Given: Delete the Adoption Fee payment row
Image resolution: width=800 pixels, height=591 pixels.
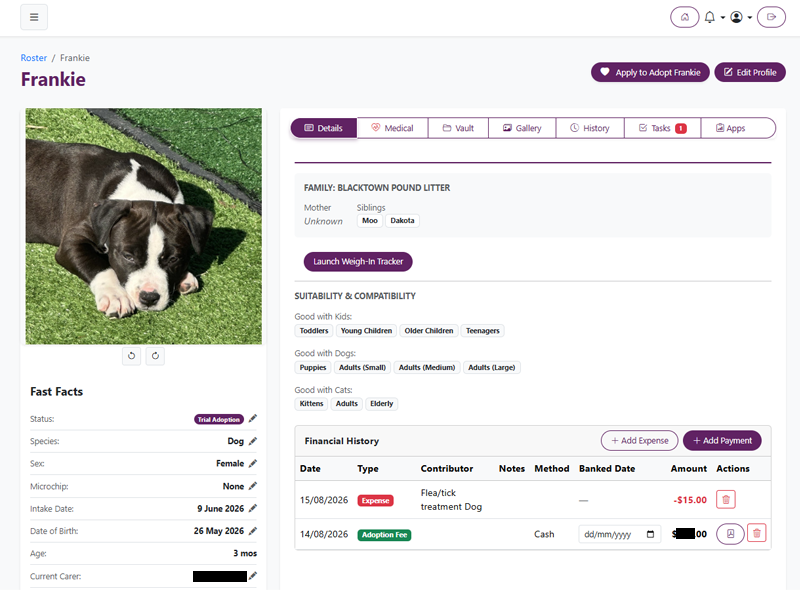Looking at the screenshot, I should click(756, 534).
